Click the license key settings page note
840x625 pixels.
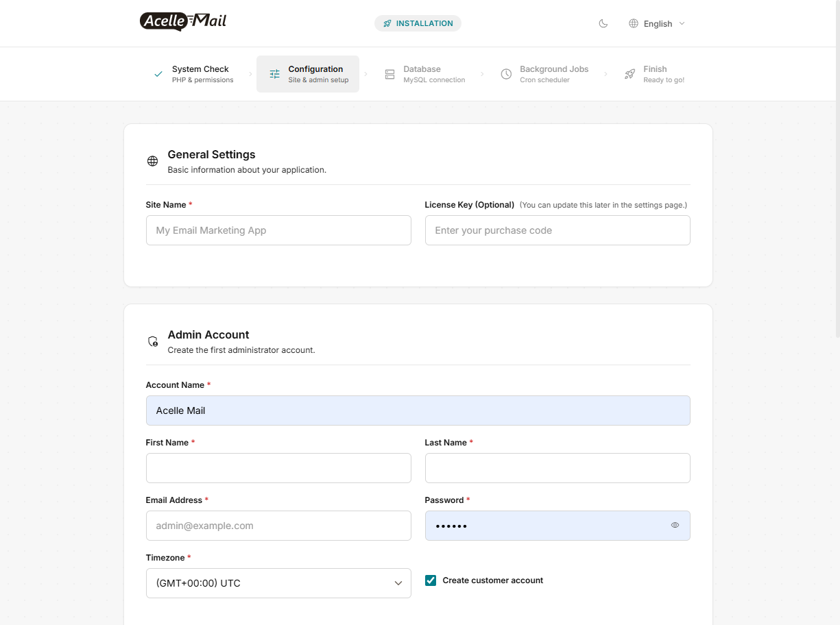[603, 205]
